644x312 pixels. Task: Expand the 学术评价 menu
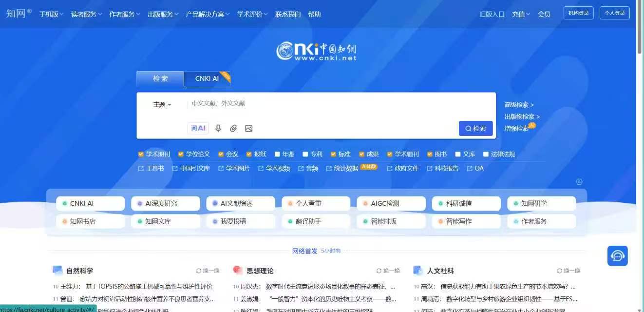[x=252, y=14]
